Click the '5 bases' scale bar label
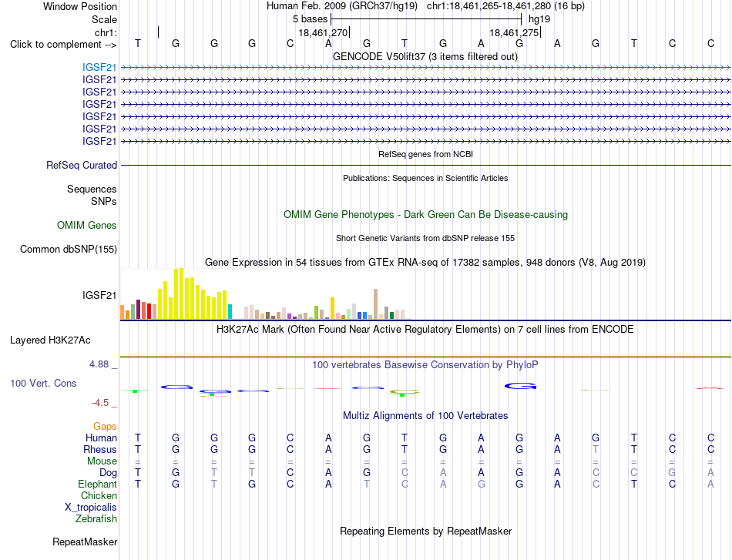 point(311,19)
